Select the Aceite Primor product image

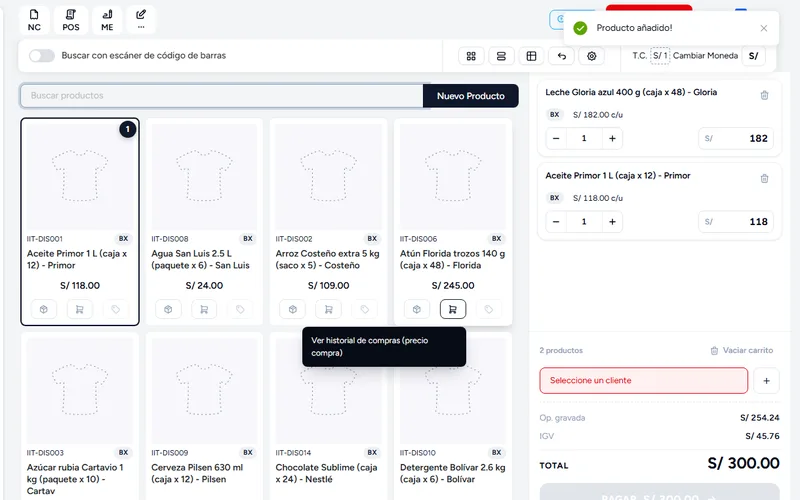(80, 177)
